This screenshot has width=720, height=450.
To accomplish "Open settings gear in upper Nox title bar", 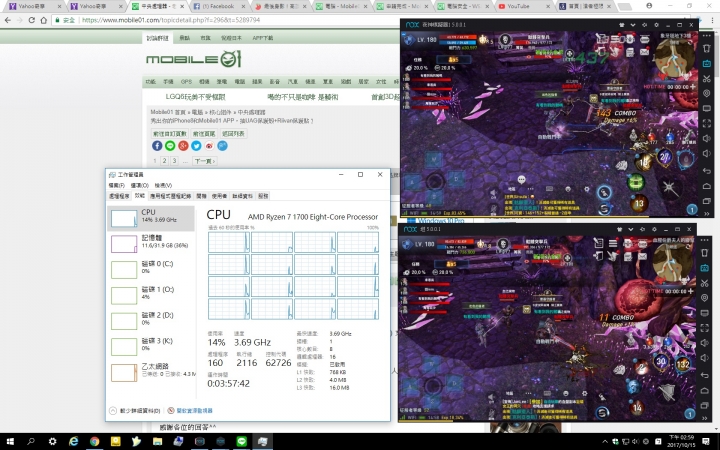I will tap(656, 25).
